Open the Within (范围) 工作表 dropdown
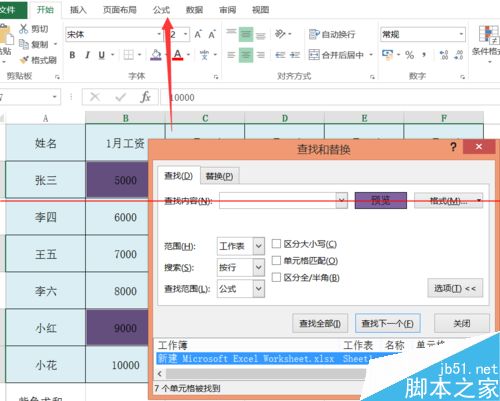The width and height of the screenshot is (500, 401). pyautogui.click(x=259, y=246)
